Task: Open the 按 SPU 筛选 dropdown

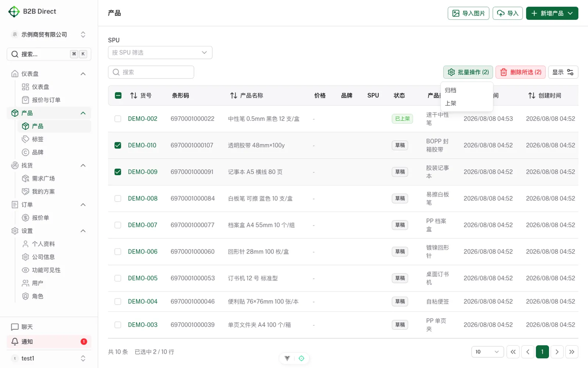Action: (160, 53)
